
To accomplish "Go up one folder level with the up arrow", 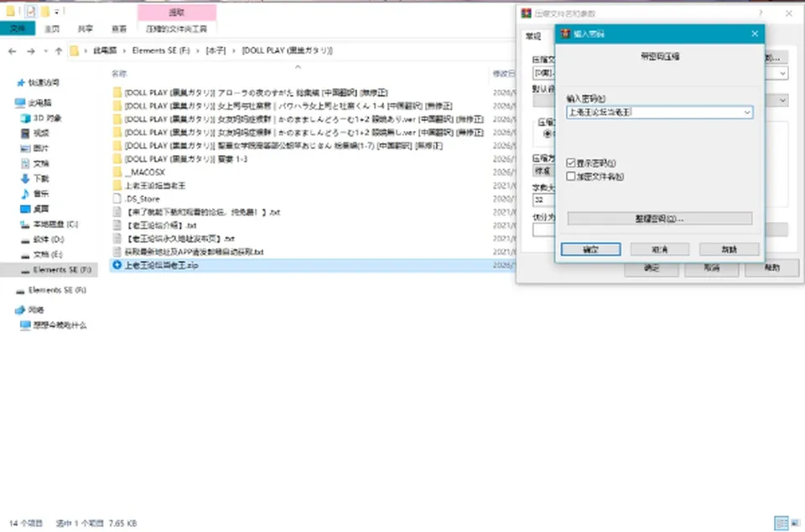I will (59, 51).
